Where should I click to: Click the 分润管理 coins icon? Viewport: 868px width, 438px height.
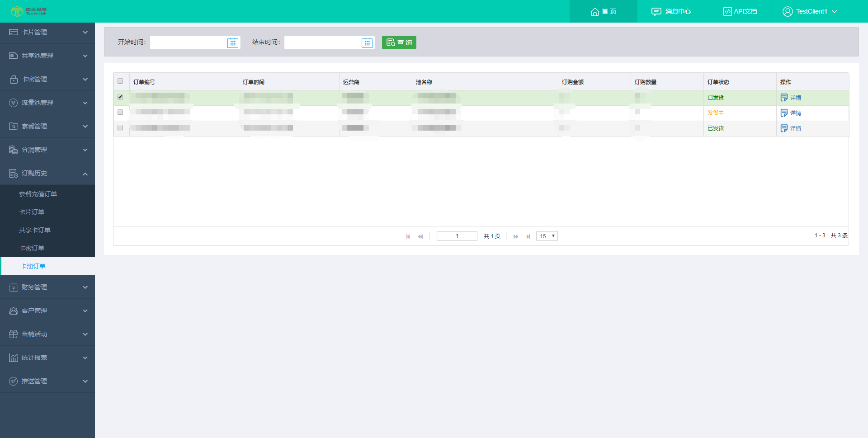[14, 150]
